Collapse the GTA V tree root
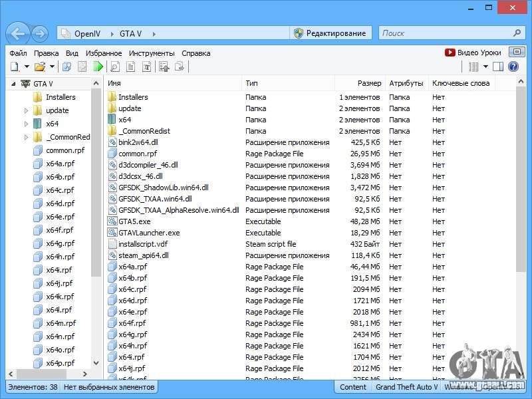The image size is (532, 399). pyautogui.click(x=13, y=84)
